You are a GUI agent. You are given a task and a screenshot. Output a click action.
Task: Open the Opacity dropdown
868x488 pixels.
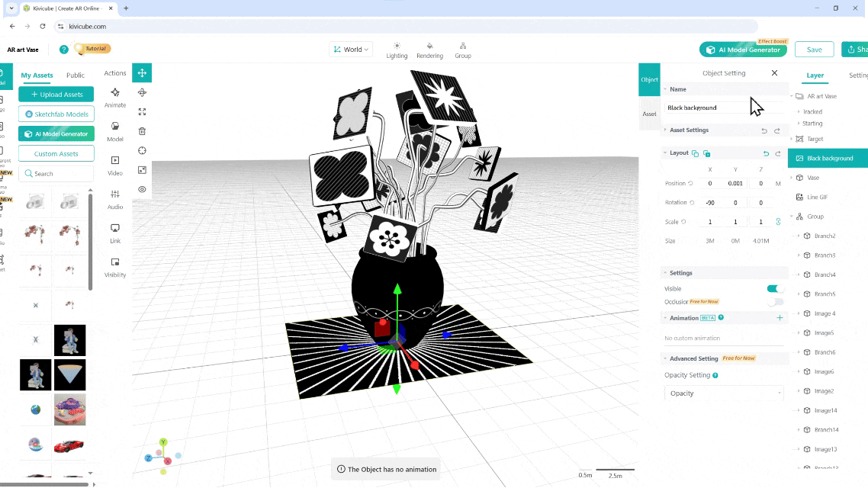coord(723,393)
